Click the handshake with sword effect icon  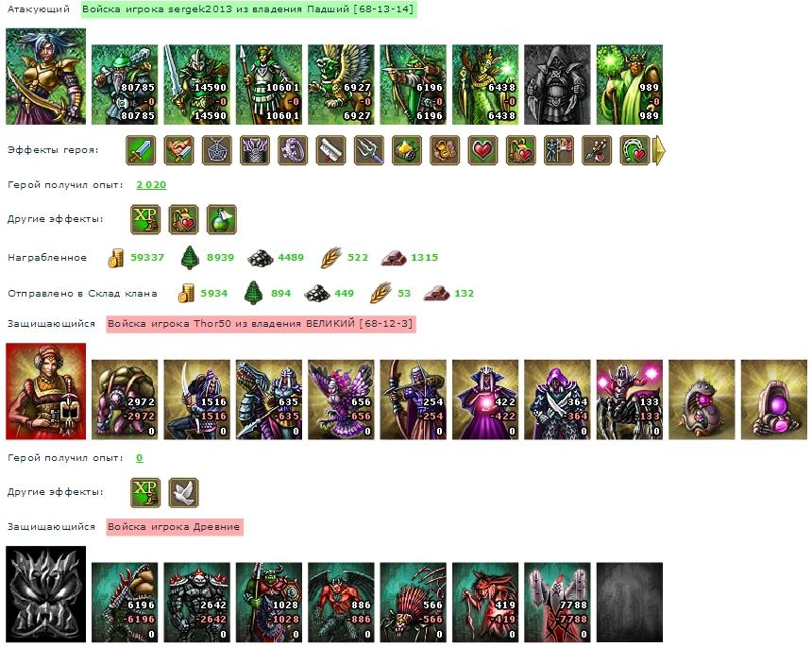tap(179, 150)
